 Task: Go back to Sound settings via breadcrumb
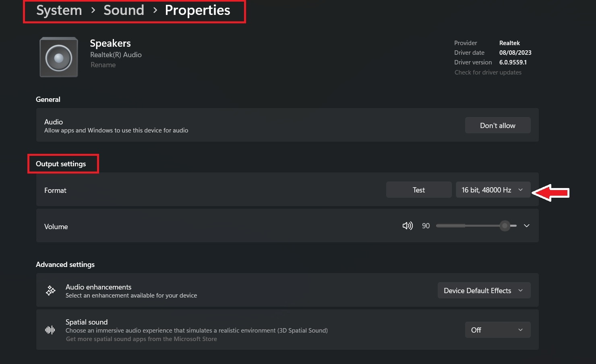[124, 10]
